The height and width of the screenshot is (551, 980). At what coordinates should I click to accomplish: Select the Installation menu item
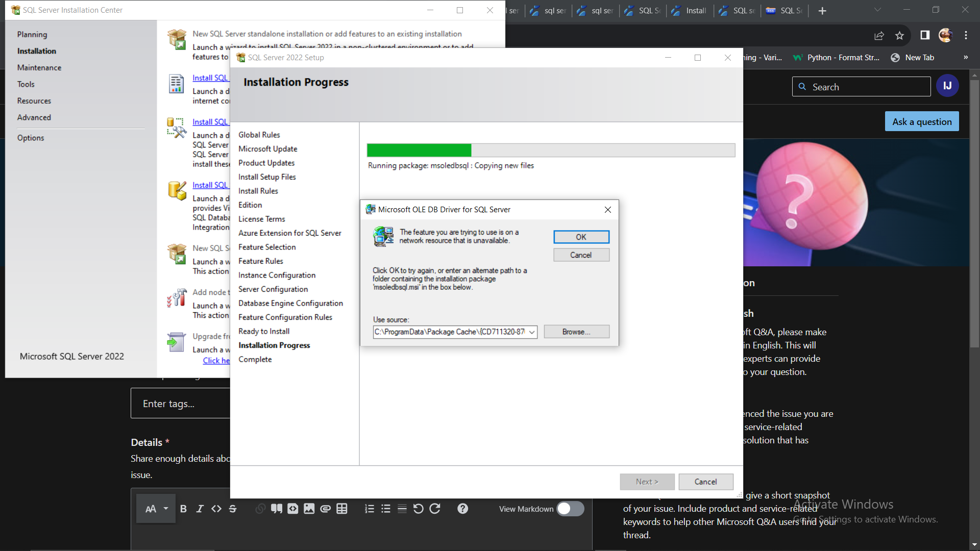[x=36, y=51]
